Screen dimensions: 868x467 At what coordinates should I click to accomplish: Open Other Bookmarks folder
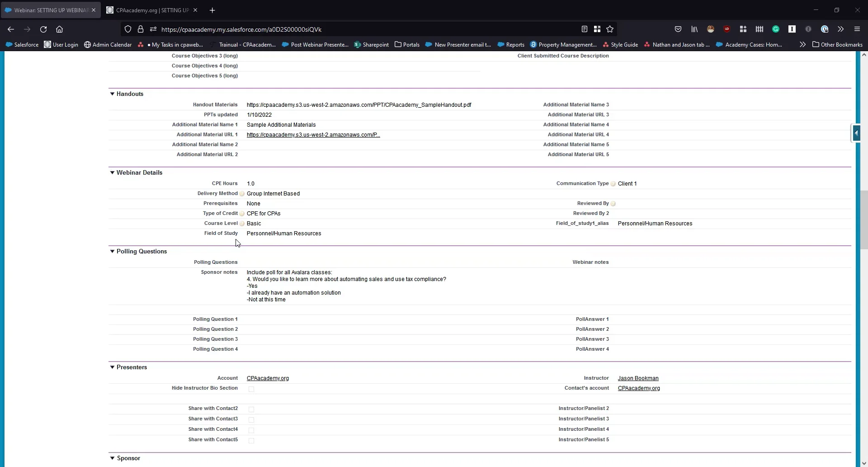[837, 44]
